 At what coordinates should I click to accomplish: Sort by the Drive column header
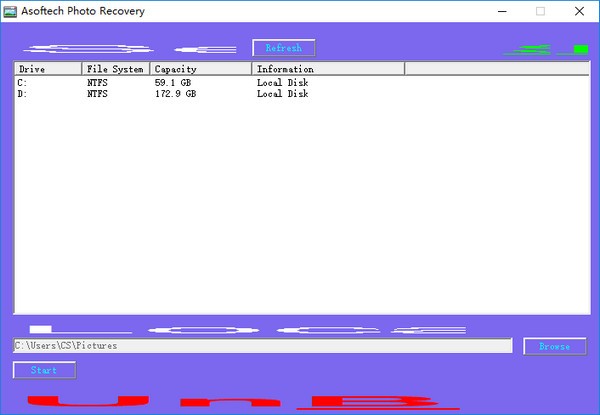47,69
